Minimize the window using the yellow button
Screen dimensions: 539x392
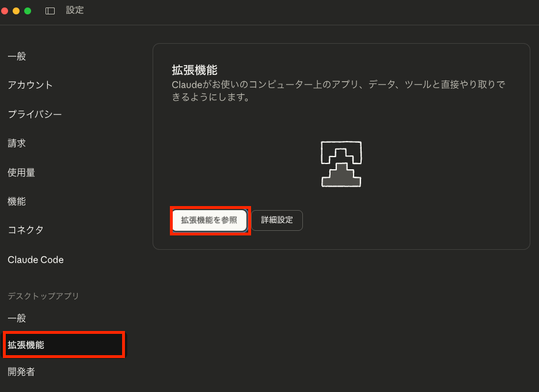(16, 11)
